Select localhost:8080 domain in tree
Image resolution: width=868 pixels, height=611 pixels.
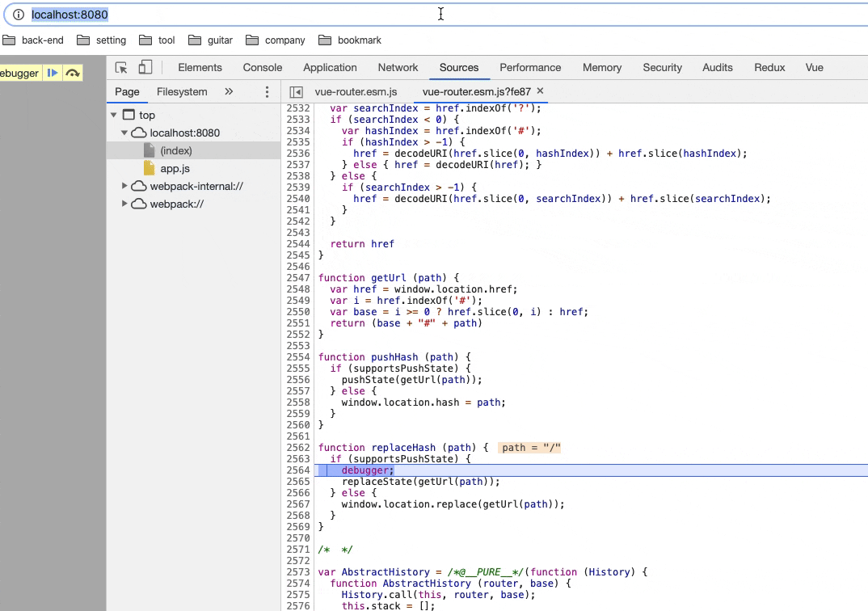(184, 133)
